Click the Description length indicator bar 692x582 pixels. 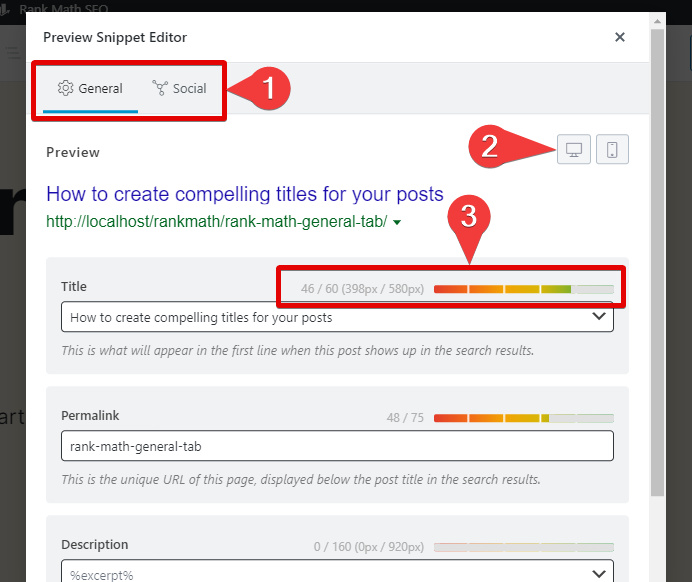tap(523, 547)
